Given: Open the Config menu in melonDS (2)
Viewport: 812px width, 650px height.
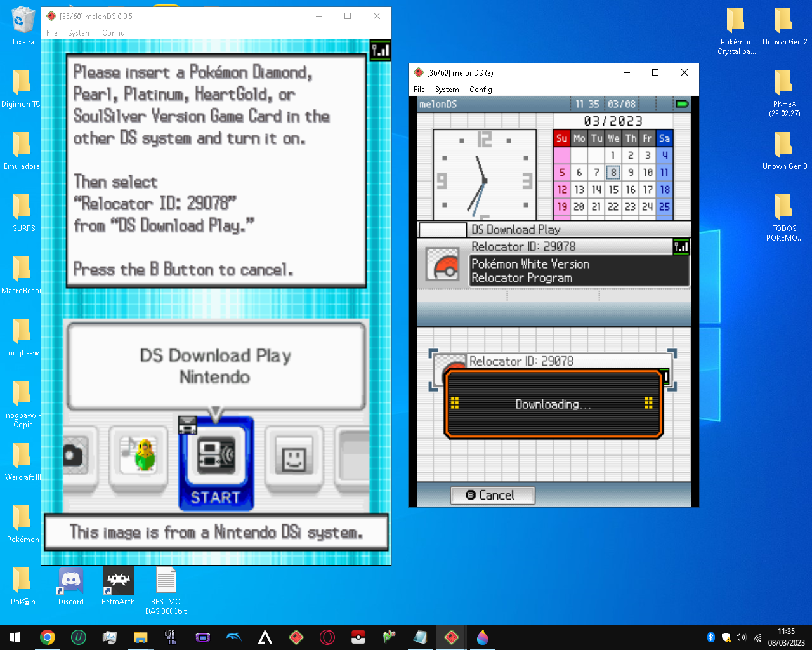Looking at the screenshot, I should click(480, 89).
